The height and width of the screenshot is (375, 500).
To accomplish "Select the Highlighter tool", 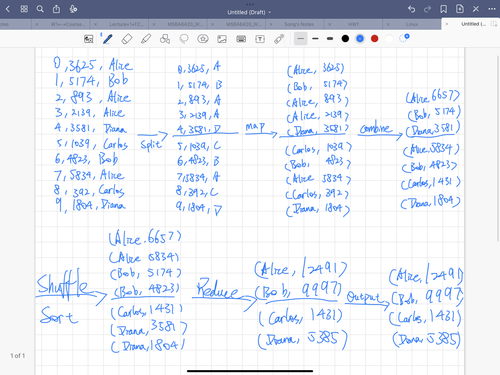I will [x=146, y=39].
